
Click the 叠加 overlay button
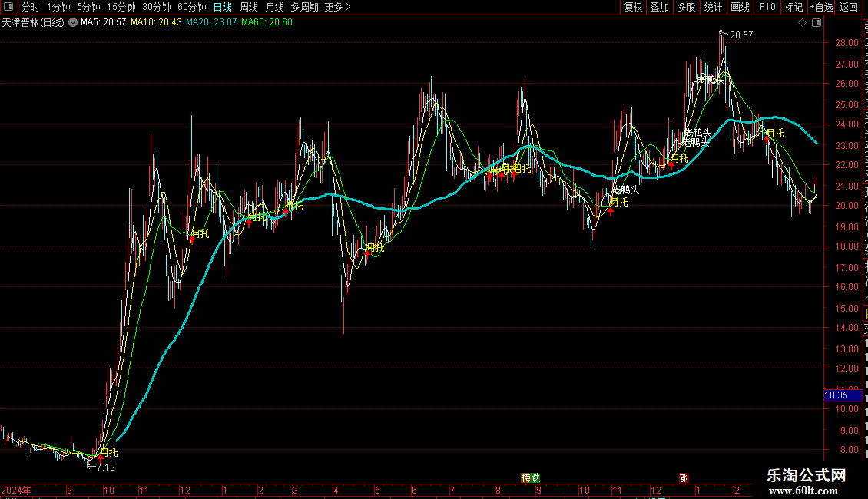659,7
